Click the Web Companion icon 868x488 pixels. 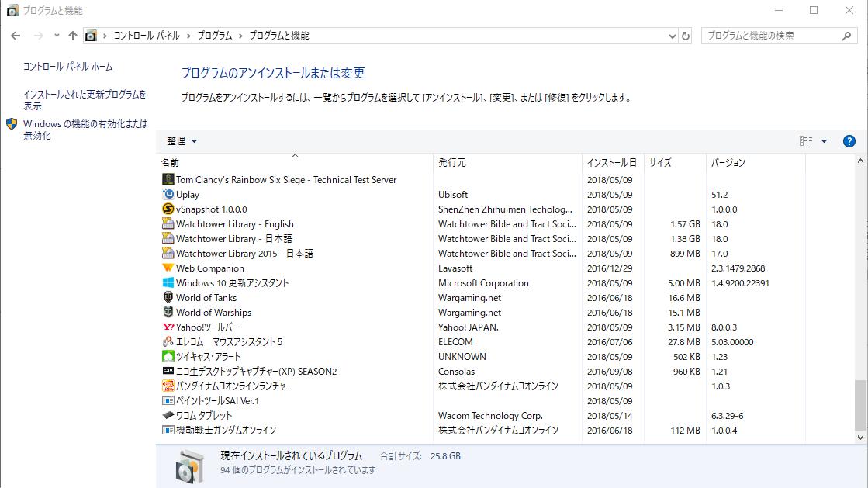(x=168, y=268)
